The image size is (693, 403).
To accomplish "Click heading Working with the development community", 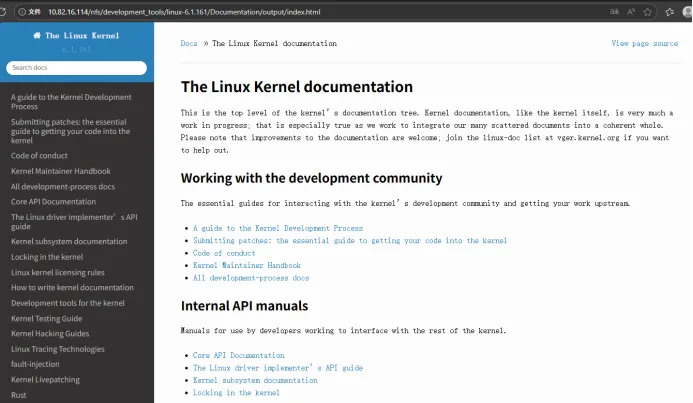I will (x=311, y=178).
